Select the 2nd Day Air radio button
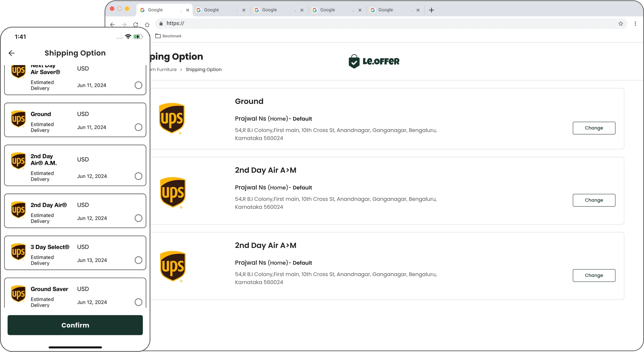This screenshot has width=644, height=352. tap(138, 218)
